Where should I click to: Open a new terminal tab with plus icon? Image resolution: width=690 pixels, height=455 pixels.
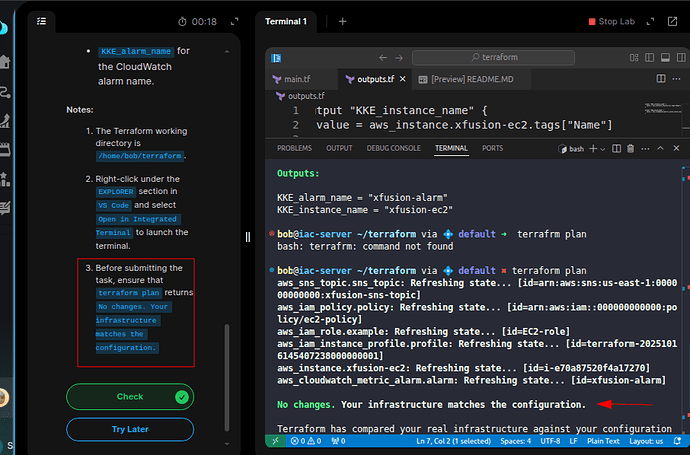click(x=343, y=21)
